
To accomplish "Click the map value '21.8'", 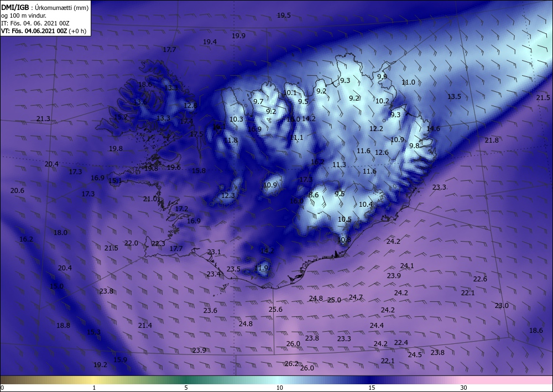I will [x=492, y=140].
